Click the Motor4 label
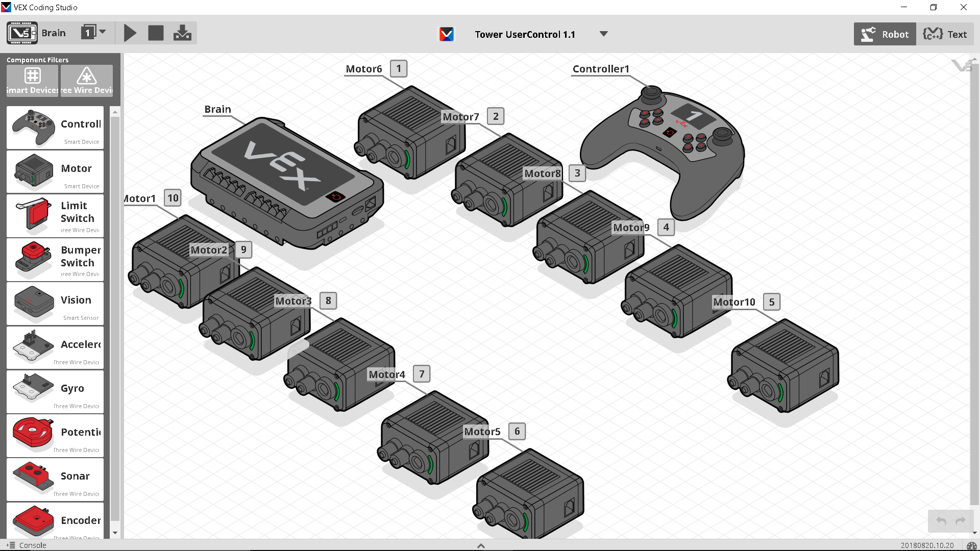 [387, 374]
